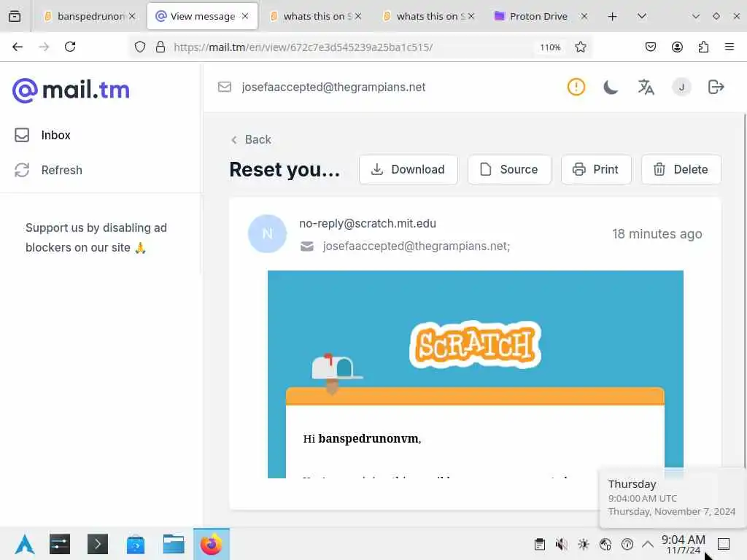Open the Firefox application hamburger menu
This screenshot has width=747, height=560.
pos(729,47)
